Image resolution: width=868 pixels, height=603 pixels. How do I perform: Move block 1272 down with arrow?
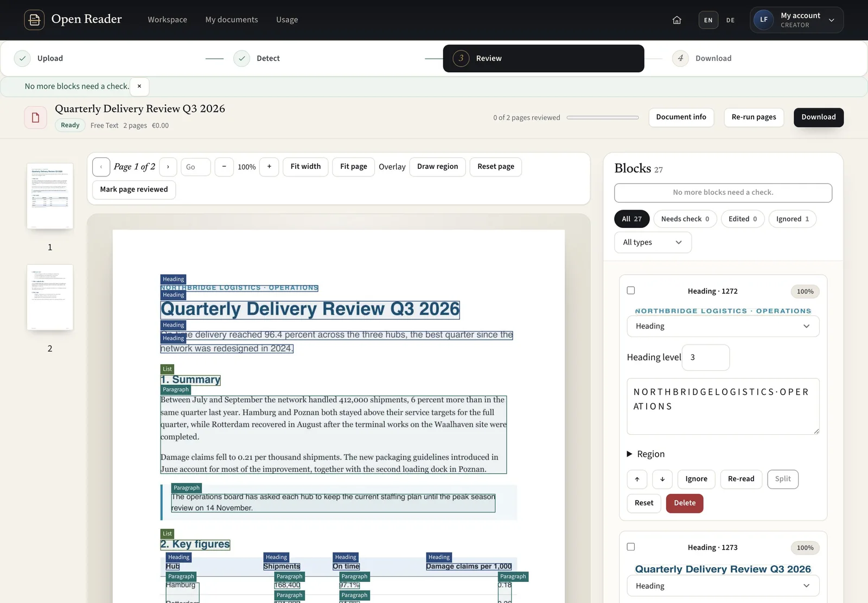(662, 479)
